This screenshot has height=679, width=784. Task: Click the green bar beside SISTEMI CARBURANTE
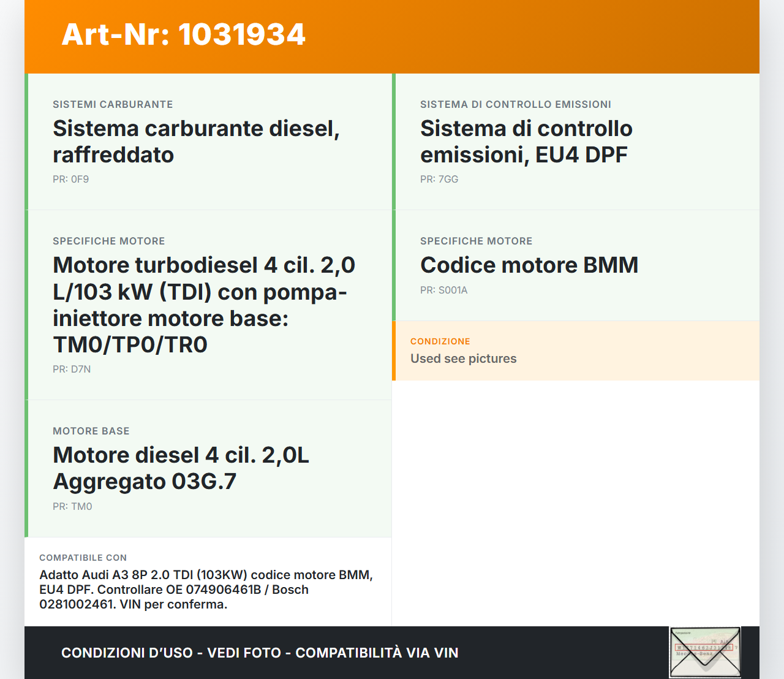click(x=27, y=141)
